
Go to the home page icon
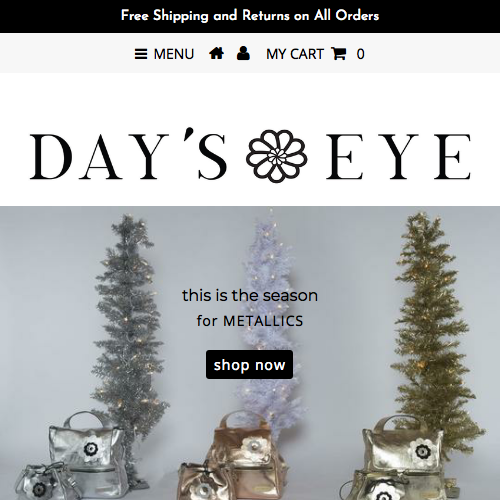(216, 53)
